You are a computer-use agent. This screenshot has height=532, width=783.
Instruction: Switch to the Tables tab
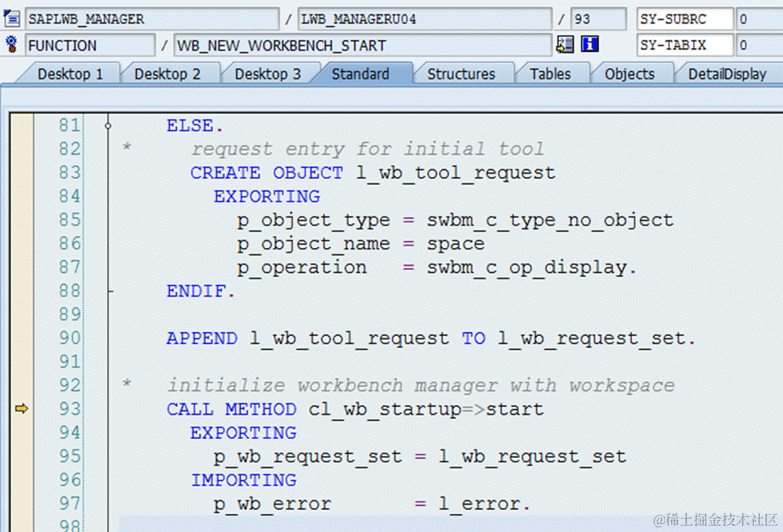pos(550,74)
